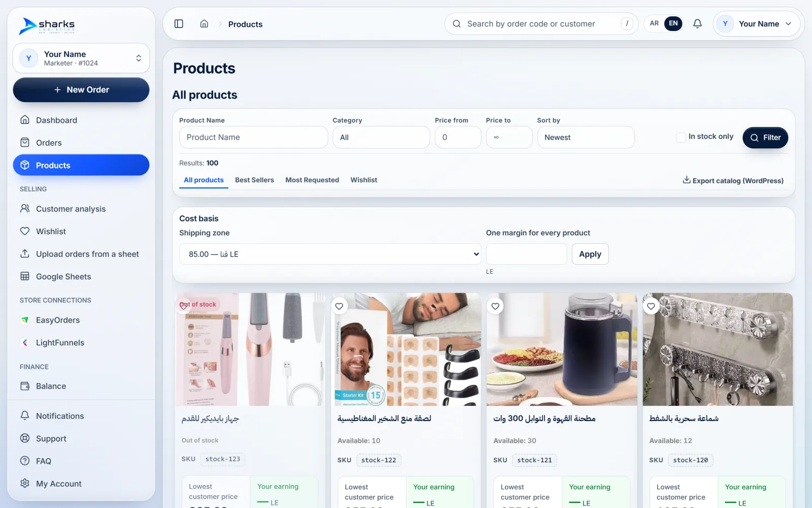Click the Filter button
Viewport: 812px width, 508px height.
coord(765,138)
